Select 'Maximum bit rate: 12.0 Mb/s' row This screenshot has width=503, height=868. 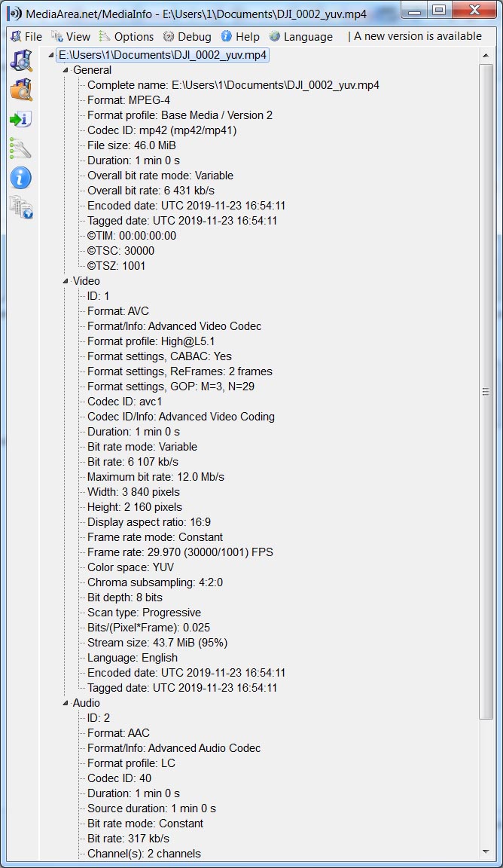(x=155, y=477)
